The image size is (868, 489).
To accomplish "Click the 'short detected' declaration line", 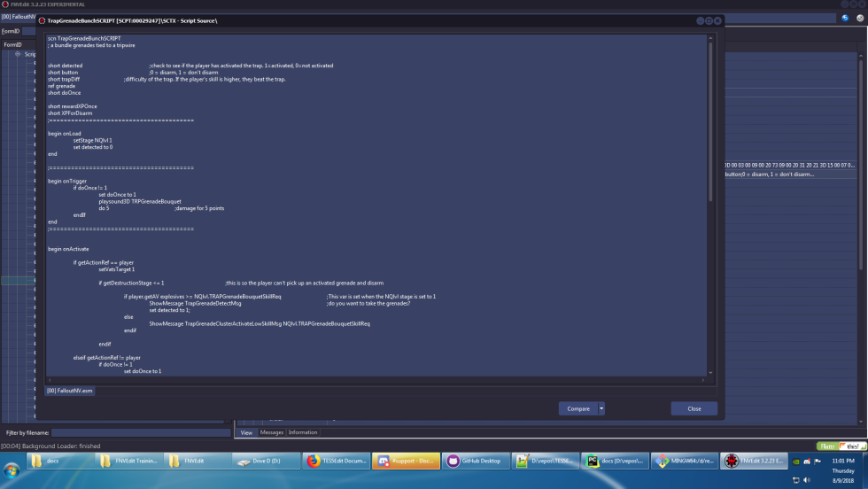I will tap(65, 66).
